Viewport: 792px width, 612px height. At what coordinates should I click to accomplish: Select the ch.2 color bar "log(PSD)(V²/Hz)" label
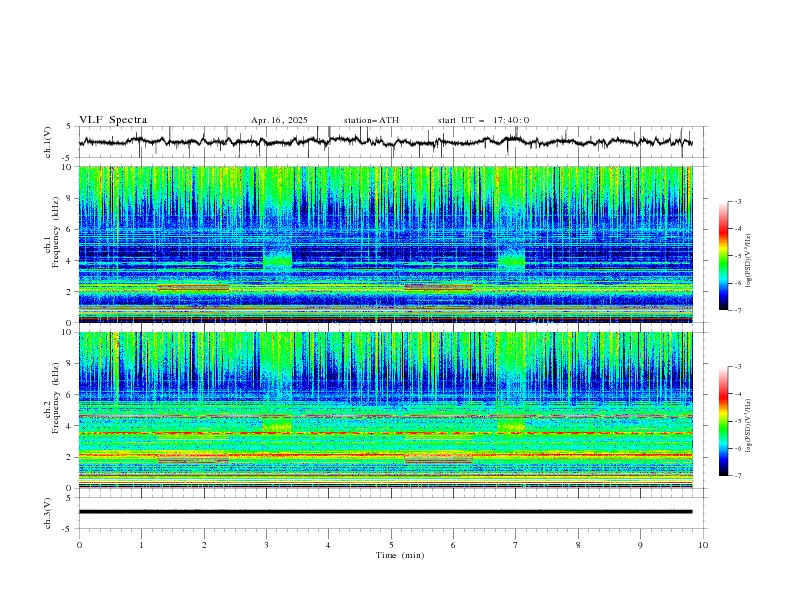(749, 425)
